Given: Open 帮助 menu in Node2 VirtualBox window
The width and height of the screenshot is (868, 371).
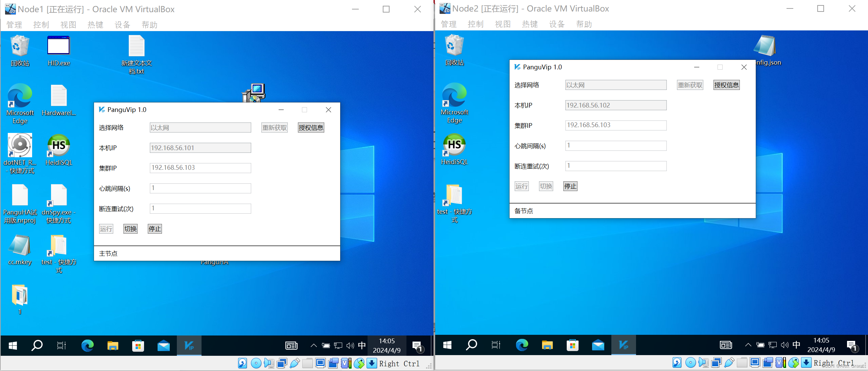Looking at the screenshot, I should point(584,24).
